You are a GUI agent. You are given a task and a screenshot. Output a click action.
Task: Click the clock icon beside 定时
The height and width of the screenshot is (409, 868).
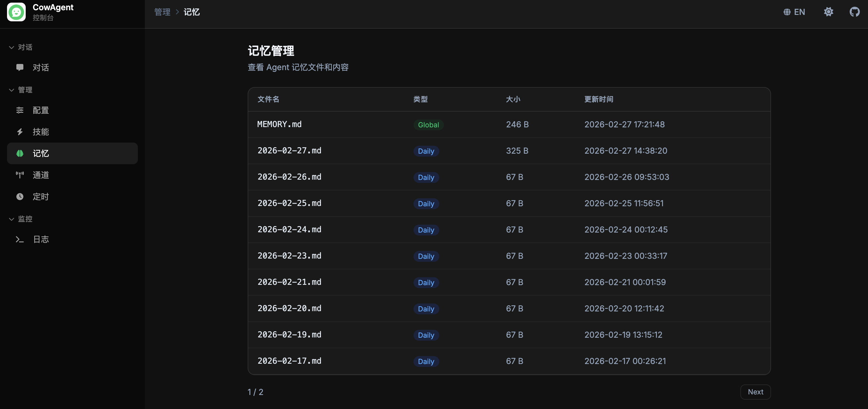tap(20, 197)
